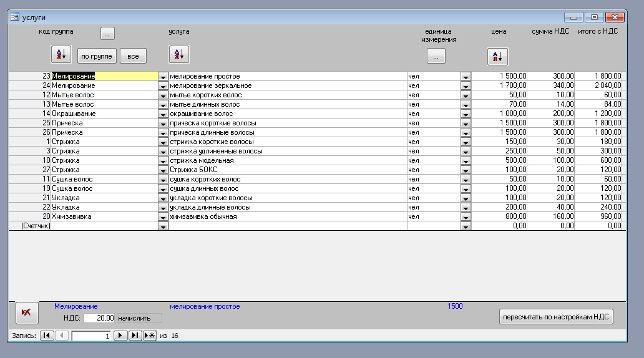Click the red crossed icon at bottom left
Viewport: 644px width, 358px height.
(26, 312)
